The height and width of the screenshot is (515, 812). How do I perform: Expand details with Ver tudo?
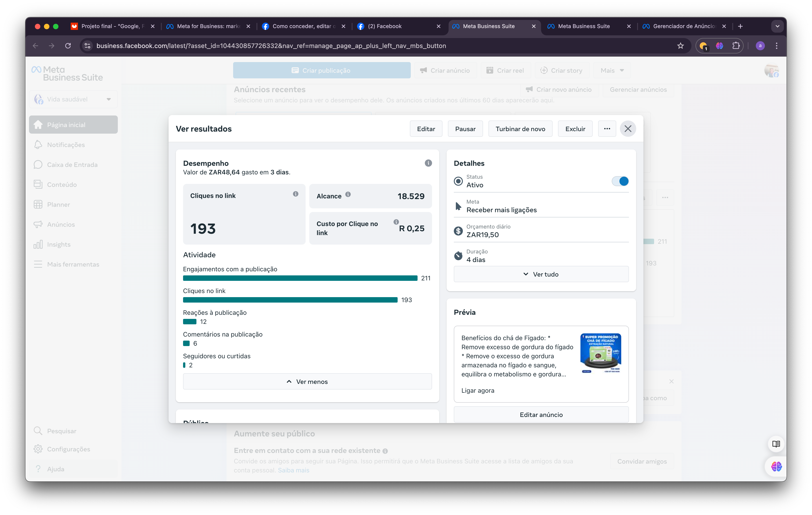click(x=541, y=274)
